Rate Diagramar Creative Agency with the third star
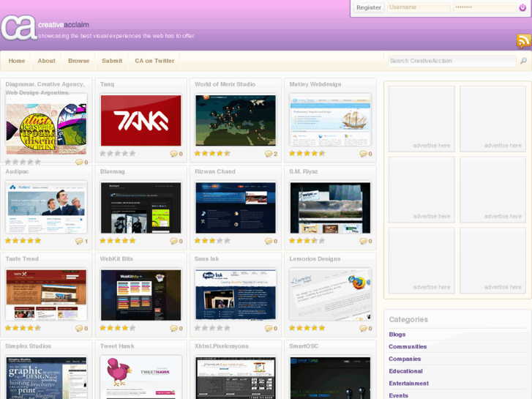Viewport: 532px width, 399px height. point(23,162)
